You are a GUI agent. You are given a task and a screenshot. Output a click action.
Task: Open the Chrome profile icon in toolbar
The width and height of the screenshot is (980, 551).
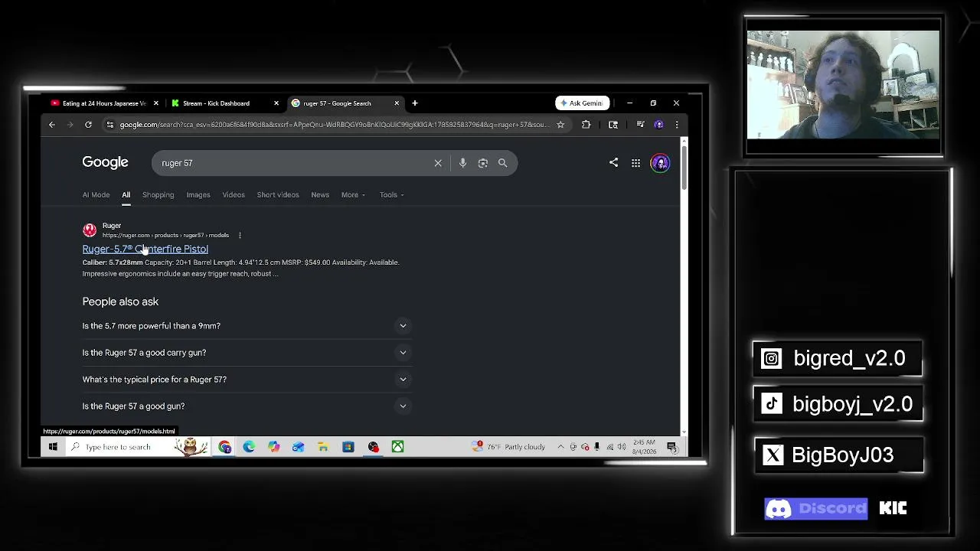[658, 125]
